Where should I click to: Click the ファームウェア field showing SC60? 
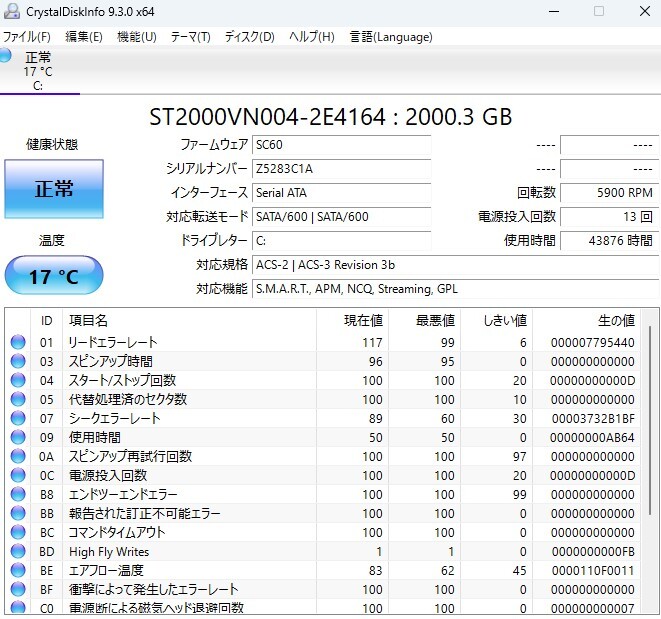click(341, 145)
